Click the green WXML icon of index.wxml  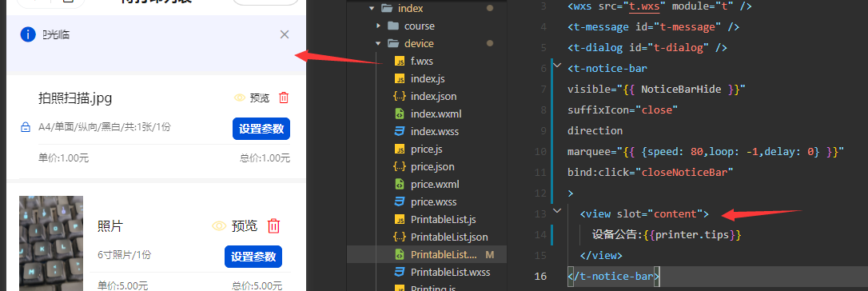[x=399, y=114]
